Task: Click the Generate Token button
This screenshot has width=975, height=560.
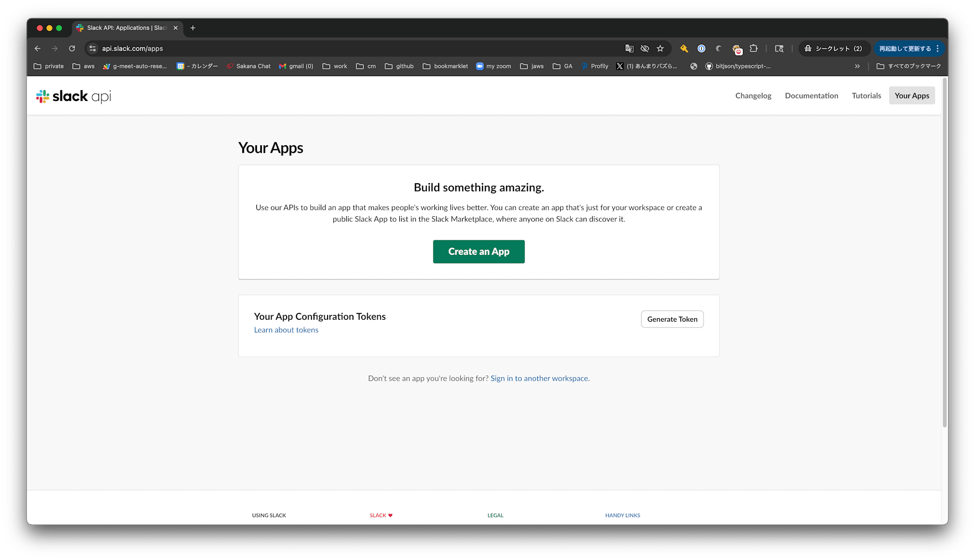Action: tap(672, 319)
